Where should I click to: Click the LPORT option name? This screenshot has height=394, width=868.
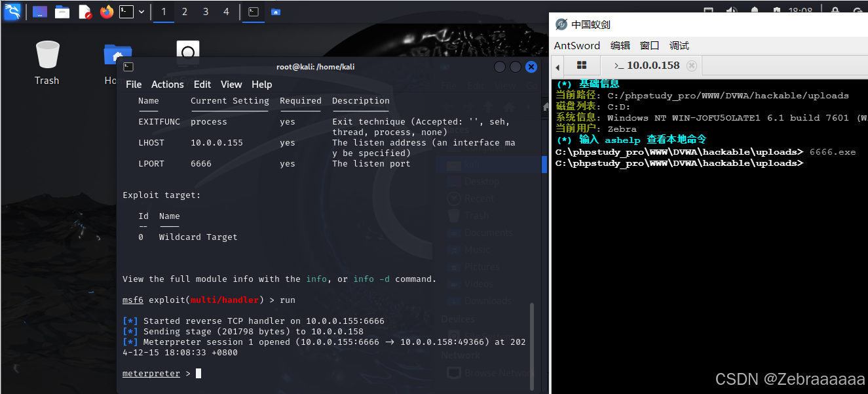(151, 164)
